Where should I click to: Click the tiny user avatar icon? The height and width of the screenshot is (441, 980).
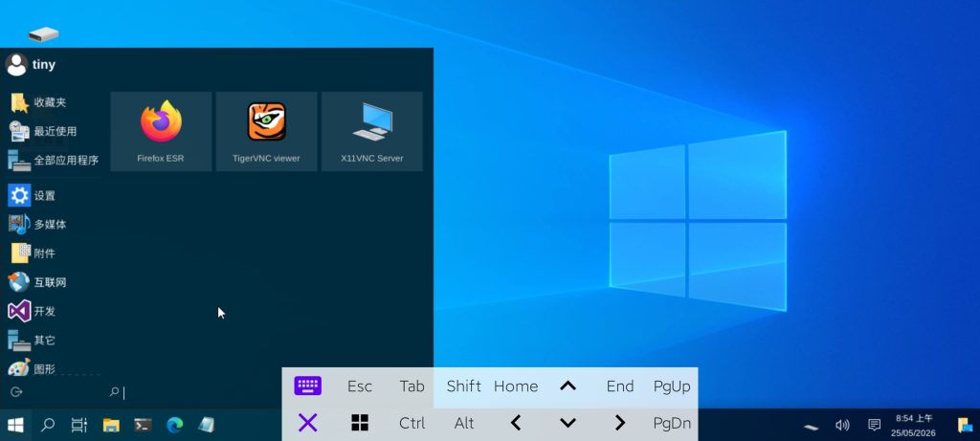(16, 64)
